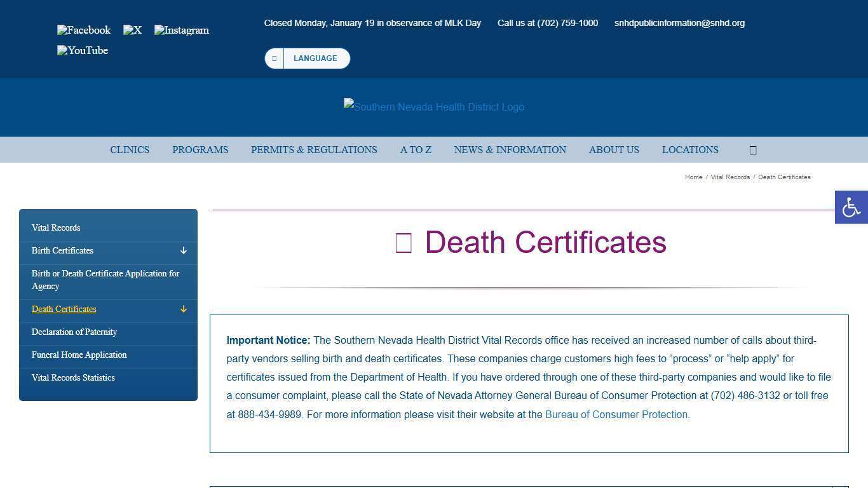
Task: Click the X social media icon
Action: tap(132, 30)
